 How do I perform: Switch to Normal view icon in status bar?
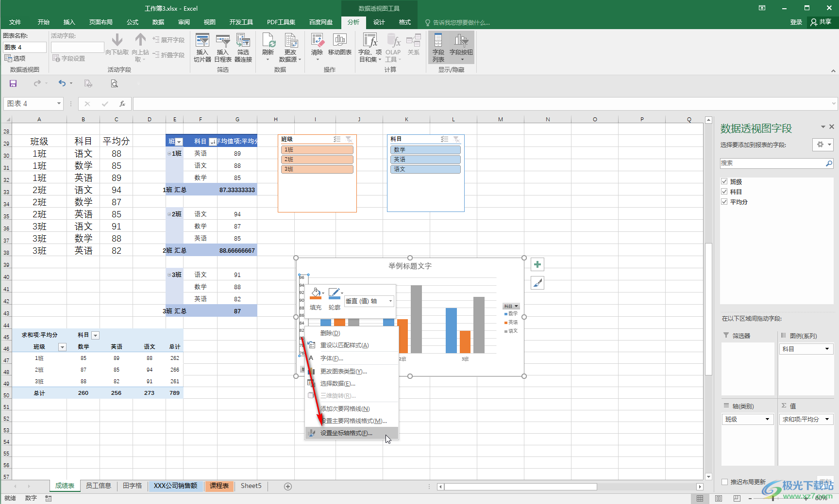click(700, 498)
